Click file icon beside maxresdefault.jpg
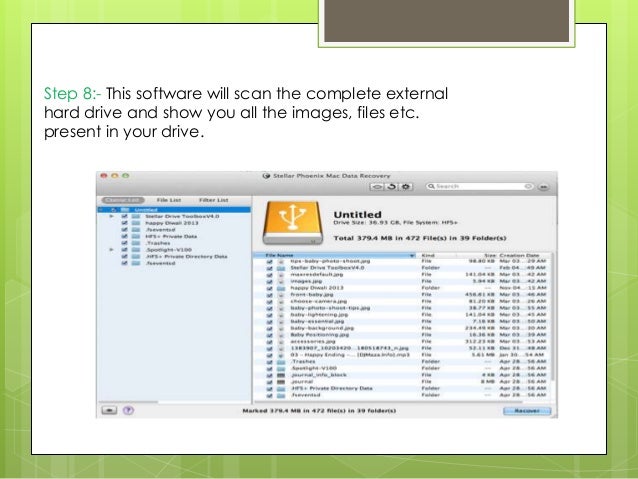Screen dimensions: 638x479 (x=281, y=275)
